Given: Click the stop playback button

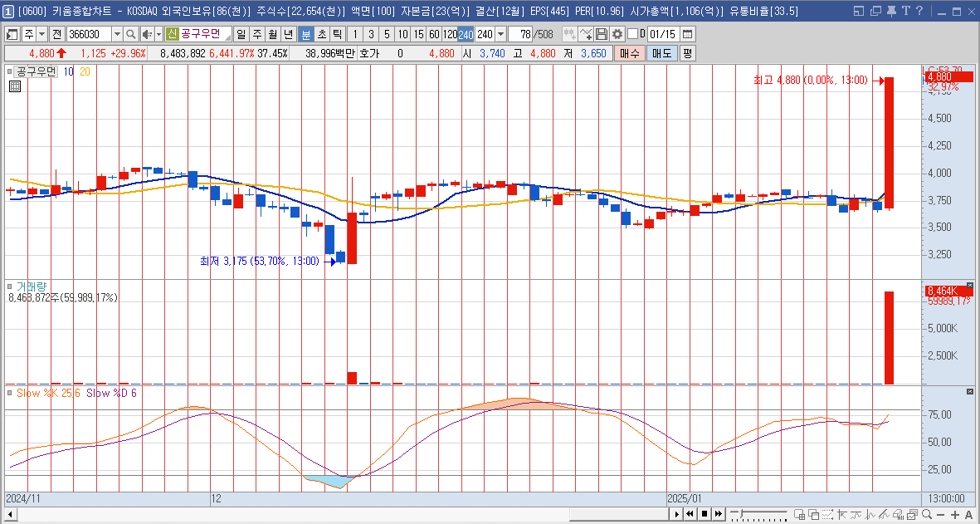Looking at the screenshot, I should tap(705, 514).
